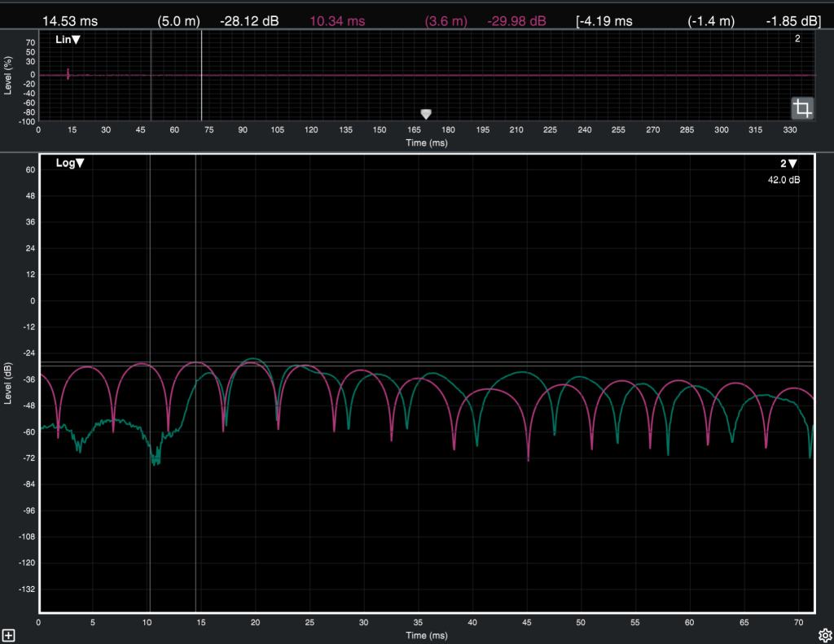Click the crop icon in the upper graph
834x644 pixels.
click(802, 108)
